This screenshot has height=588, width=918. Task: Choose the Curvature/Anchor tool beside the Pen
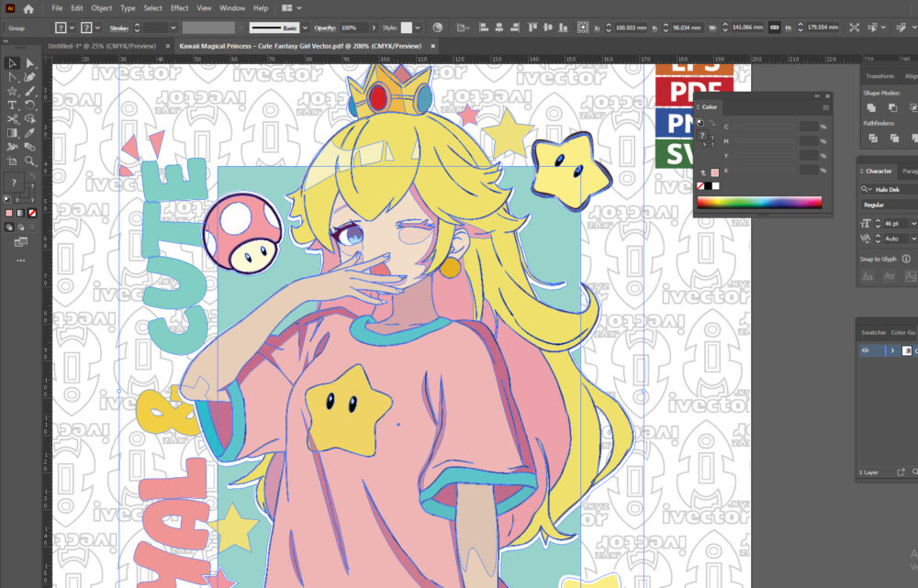(x=12, y=77)
